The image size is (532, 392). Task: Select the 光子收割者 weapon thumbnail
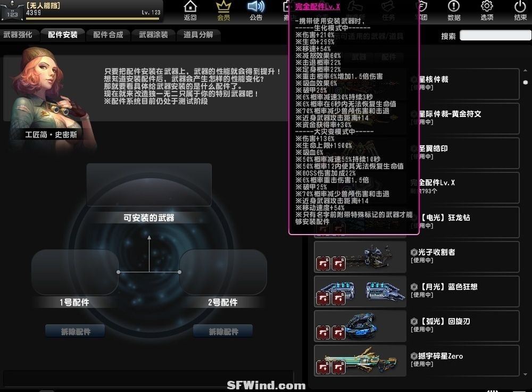tap(360, 257)
